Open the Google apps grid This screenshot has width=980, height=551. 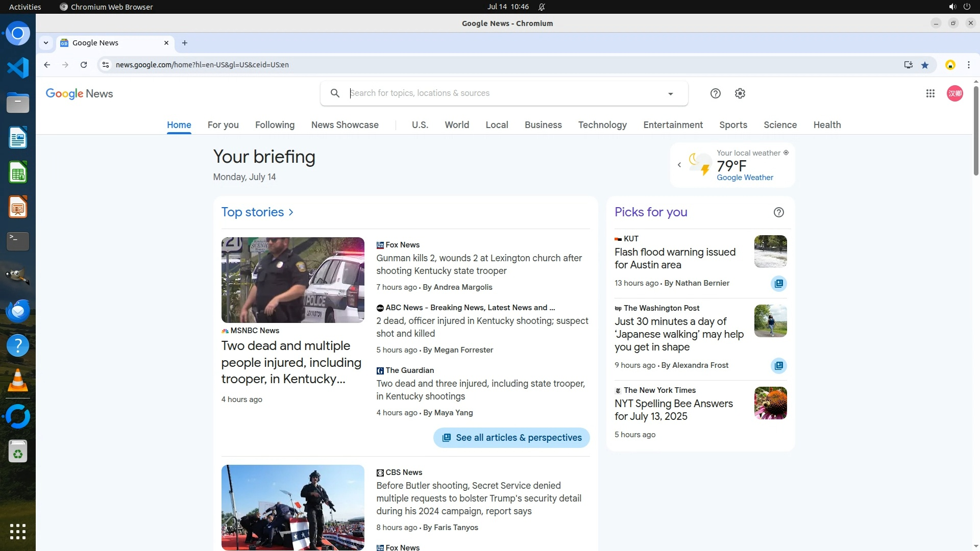[x=930, y=93]
